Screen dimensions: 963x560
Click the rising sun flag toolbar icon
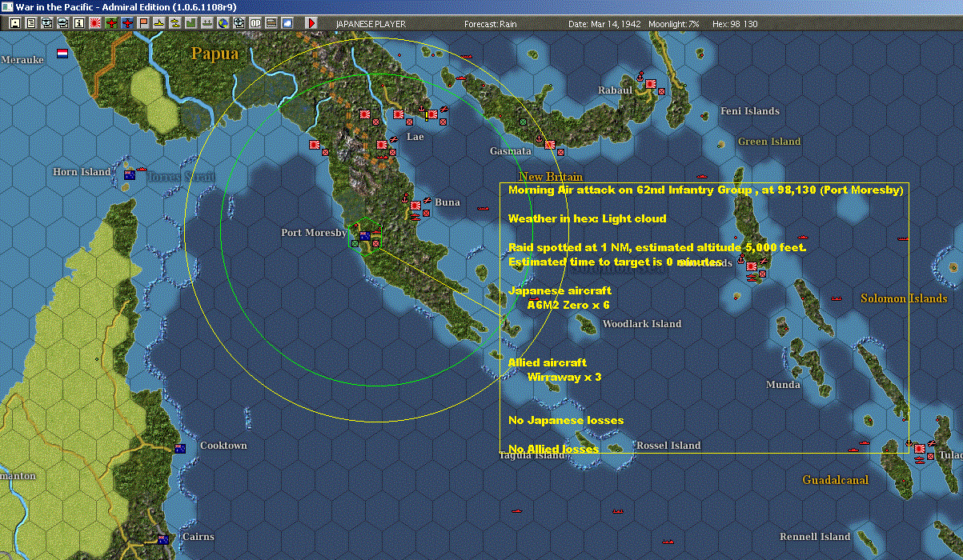(x=95, y=23)
